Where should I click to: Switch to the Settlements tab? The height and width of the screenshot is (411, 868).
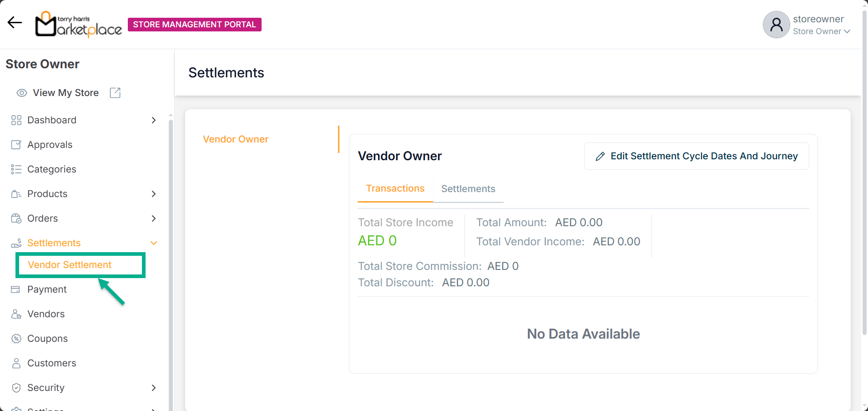coord(468,189)
